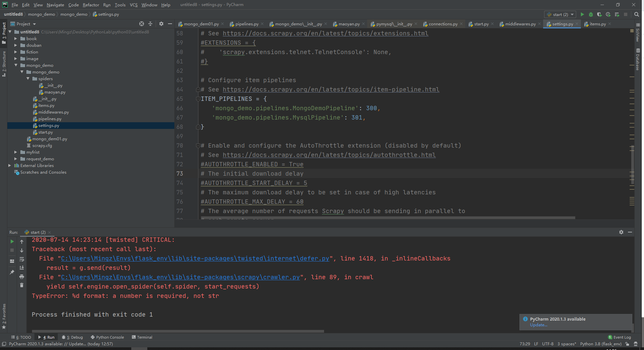Open Project panel gear options
Image resolution: width=644 pixels, height=350 pixels.
(x=161, y=24)
